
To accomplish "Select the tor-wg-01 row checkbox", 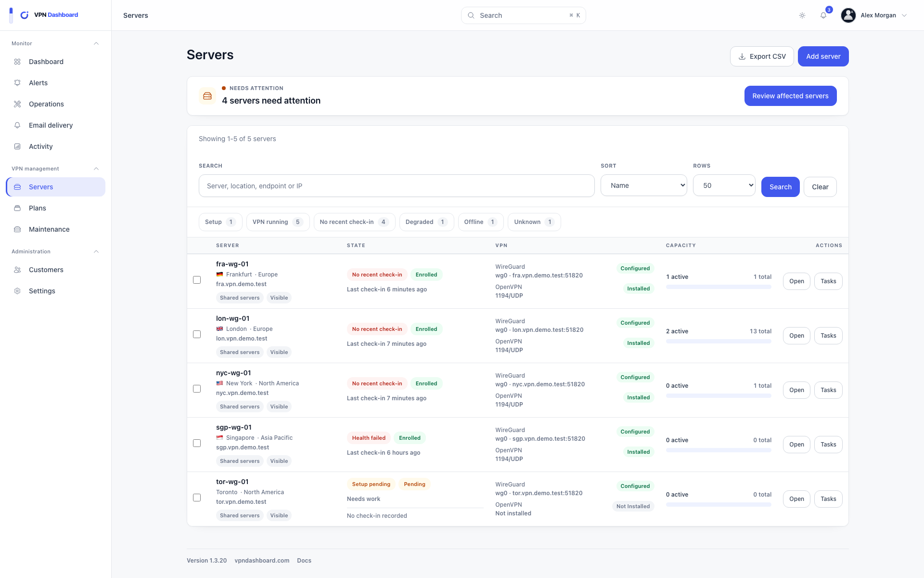I will point(197,498).
